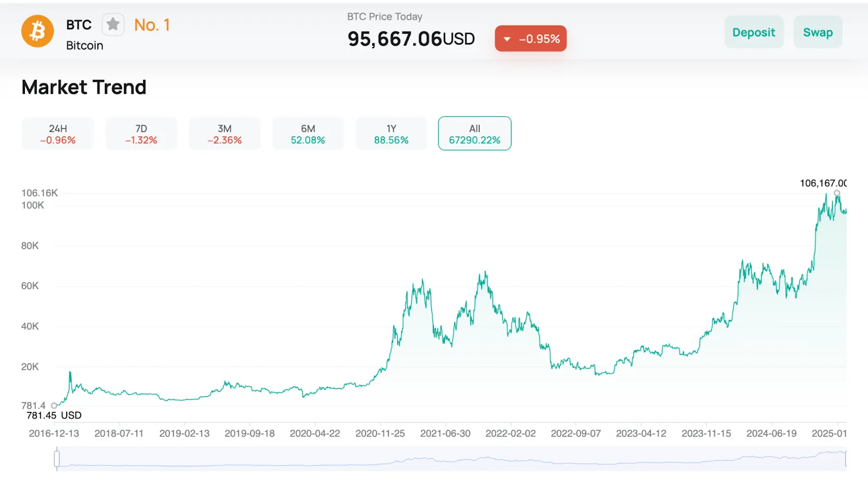
Task: Click the 2018-07-11 axis date
Action: (119, 434)
